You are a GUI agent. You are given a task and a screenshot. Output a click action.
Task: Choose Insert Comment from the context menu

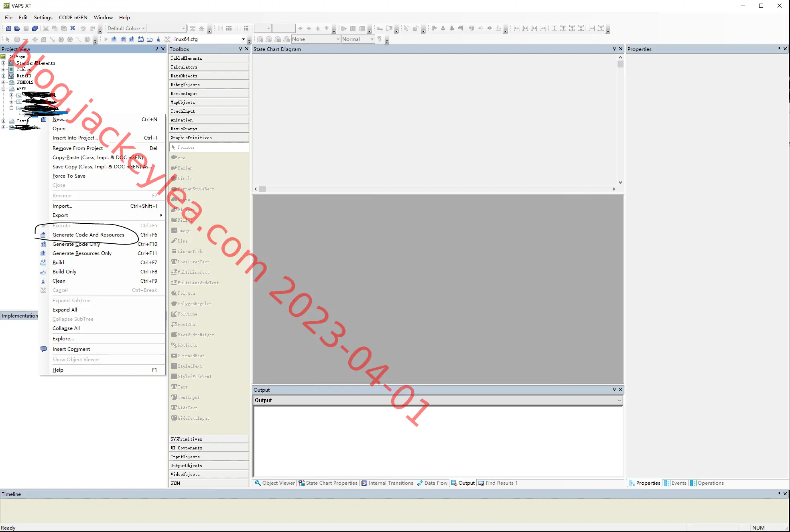click(x=102, y=349)
